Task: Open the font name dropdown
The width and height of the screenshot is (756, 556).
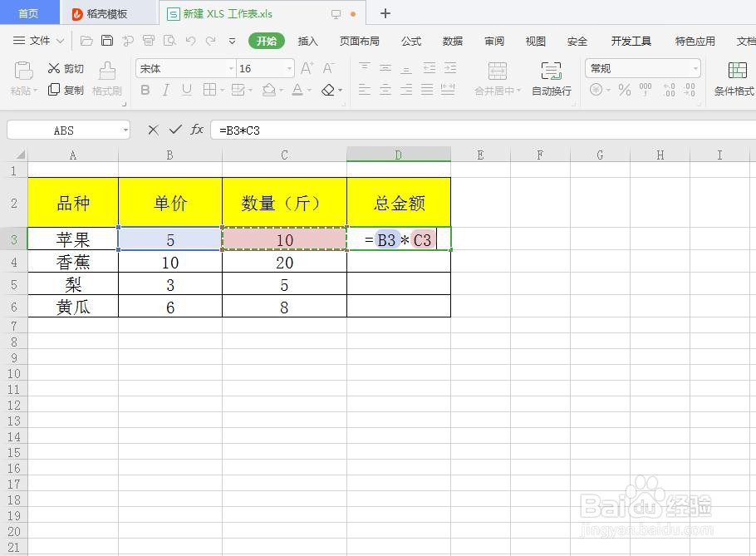Action: coord(231,68)
